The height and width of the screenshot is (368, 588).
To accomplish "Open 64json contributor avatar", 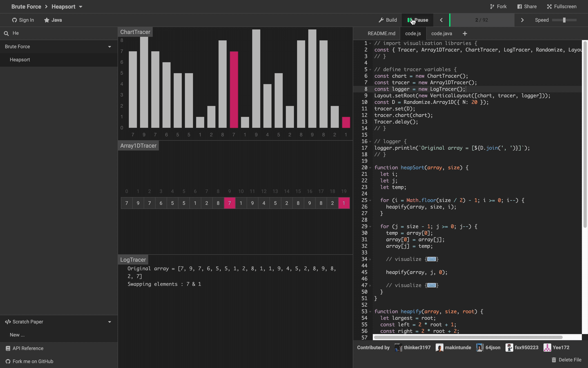I will (480, 348).
